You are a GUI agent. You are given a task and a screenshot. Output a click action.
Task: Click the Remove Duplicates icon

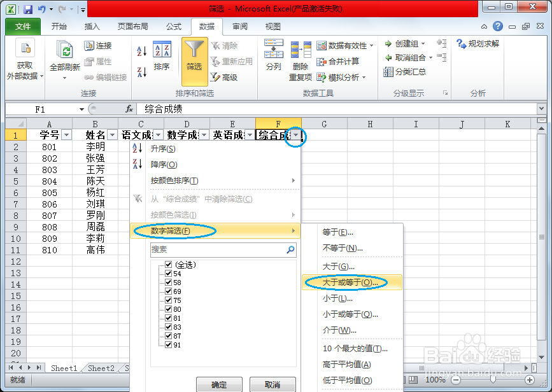301,50
